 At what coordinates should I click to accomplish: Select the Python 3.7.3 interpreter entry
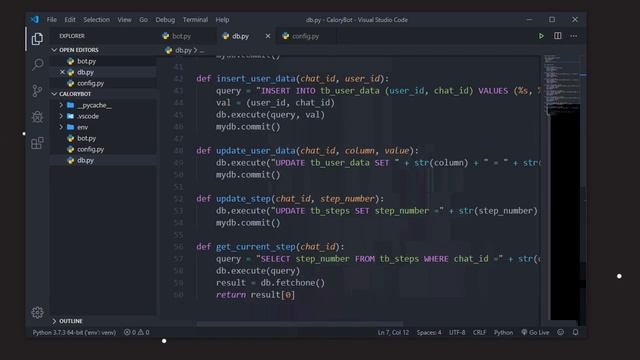click(74, 332)
